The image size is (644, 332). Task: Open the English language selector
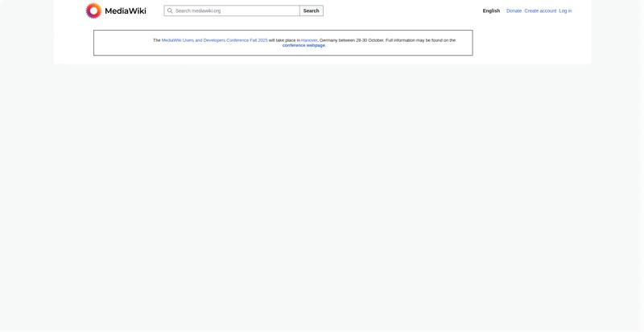491,10
